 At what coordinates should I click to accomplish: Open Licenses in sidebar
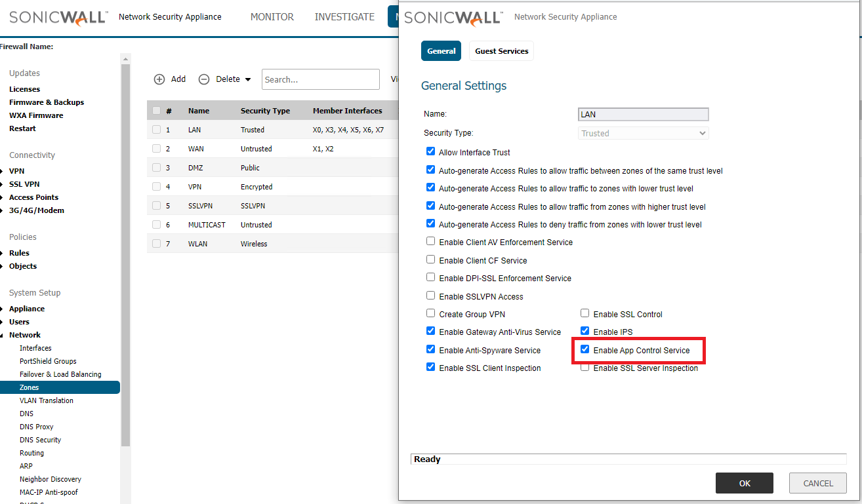(x=24, y=89)
